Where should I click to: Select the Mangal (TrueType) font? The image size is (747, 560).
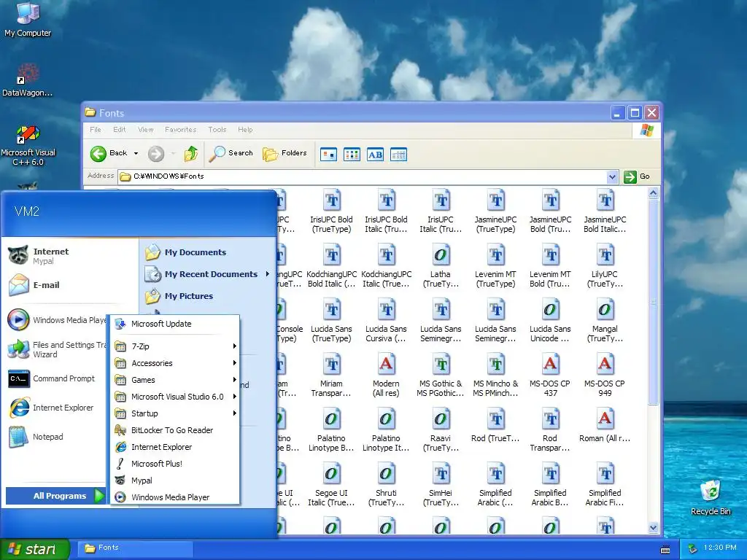(605, 321)
